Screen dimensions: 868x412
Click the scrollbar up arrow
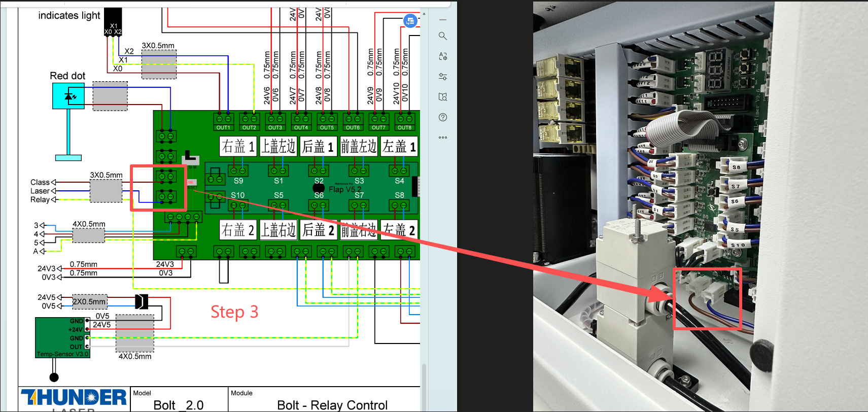point(424,14)
